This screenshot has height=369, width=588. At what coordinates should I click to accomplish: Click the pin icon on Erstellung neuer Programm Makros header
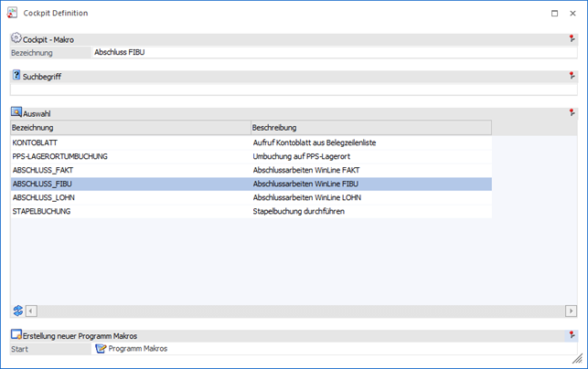point(572,335)
